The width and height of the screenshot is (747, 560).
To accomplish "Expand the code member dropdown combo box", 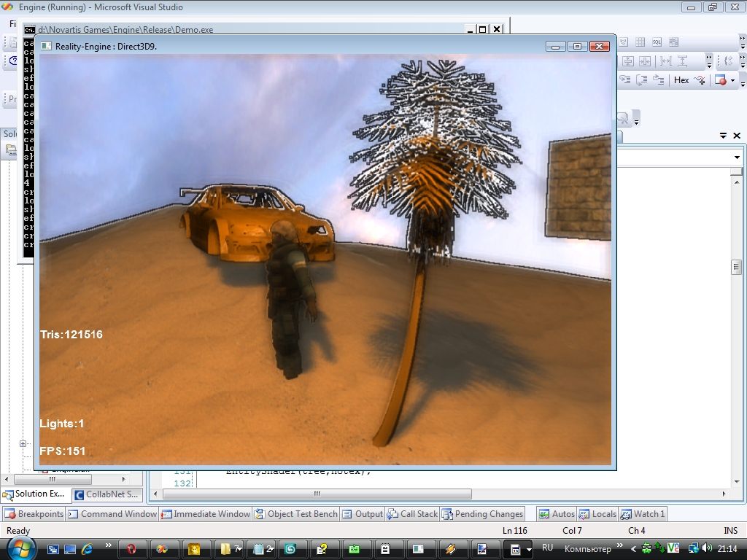I will (737, 157).
